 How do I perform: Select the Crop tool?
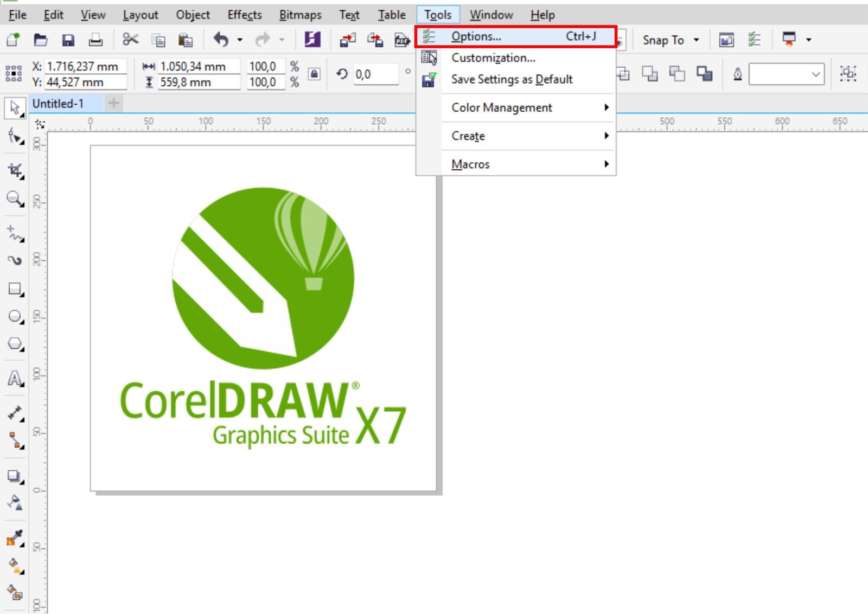(14, 171)
